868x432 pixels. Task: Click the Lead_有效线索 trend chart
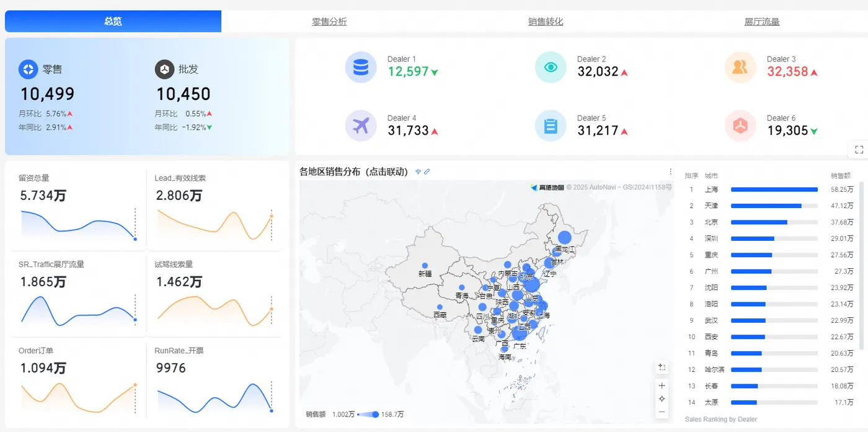point(215,226)
